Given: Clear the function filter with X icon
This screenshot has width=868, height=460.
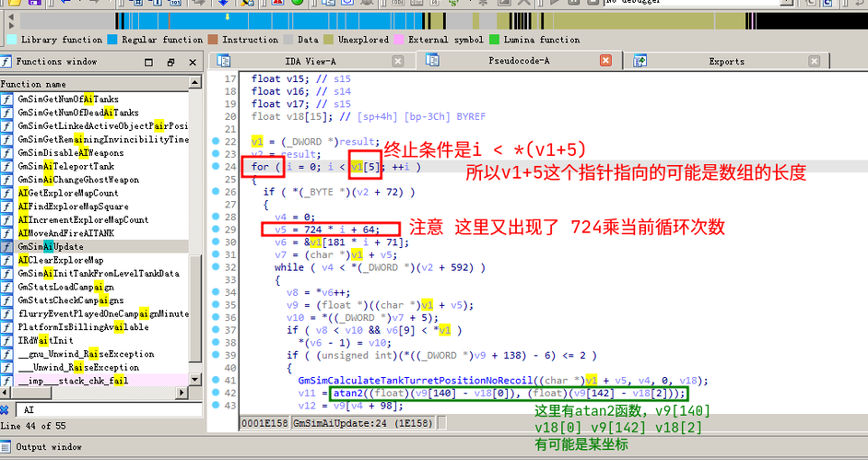Looking at the screenshot, I should pos(5,409).
